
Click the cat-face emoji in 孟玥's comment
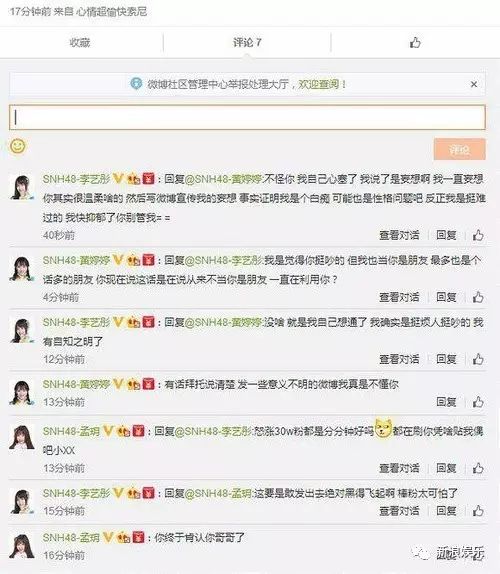point(383,429)
